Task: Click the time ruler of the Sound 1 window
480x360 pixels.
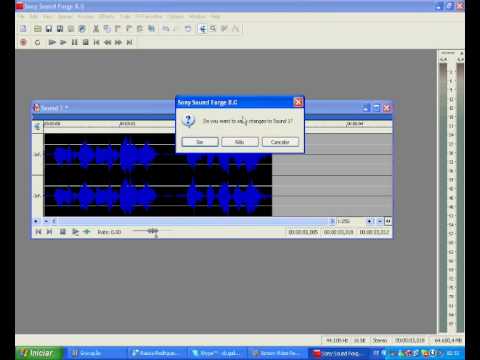Action: click(x=217, y=124)
